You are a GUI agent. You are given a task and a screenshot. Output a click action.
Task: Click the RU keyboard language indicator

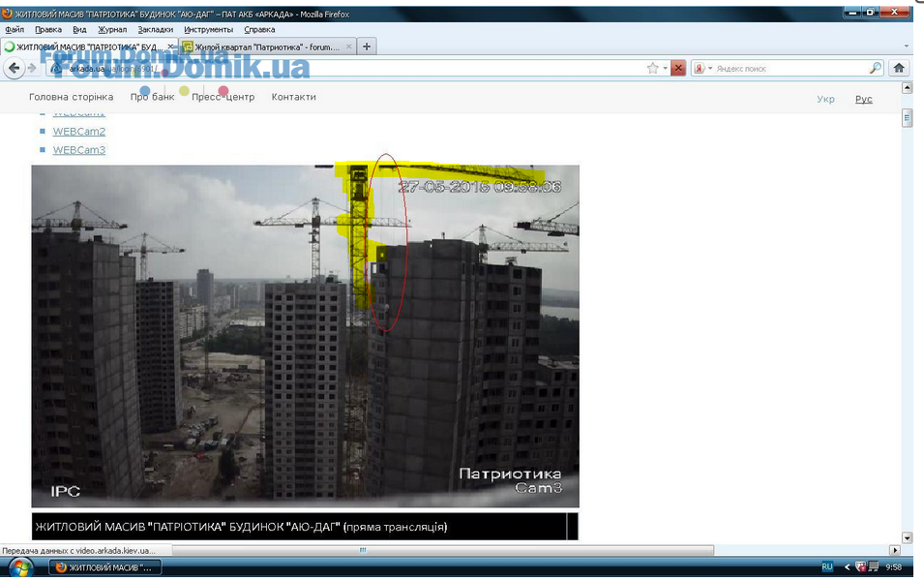coord(827,566)
